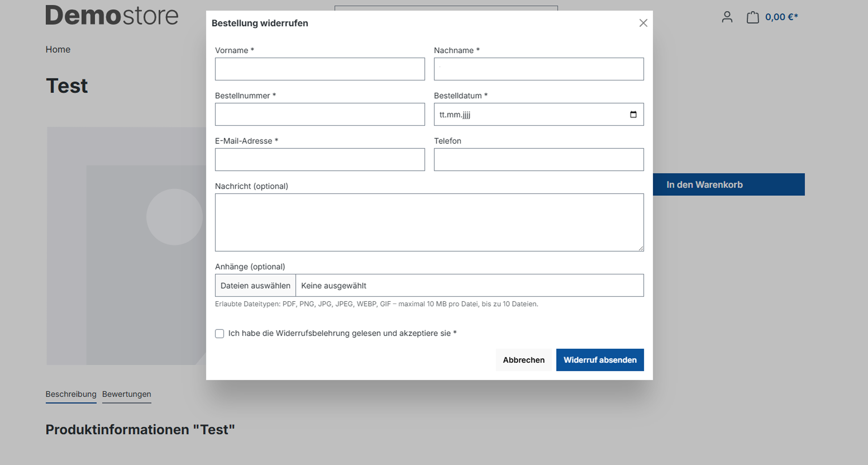Focus the Bestellnummer field
The image size is (868, 465).
(320, 115)
